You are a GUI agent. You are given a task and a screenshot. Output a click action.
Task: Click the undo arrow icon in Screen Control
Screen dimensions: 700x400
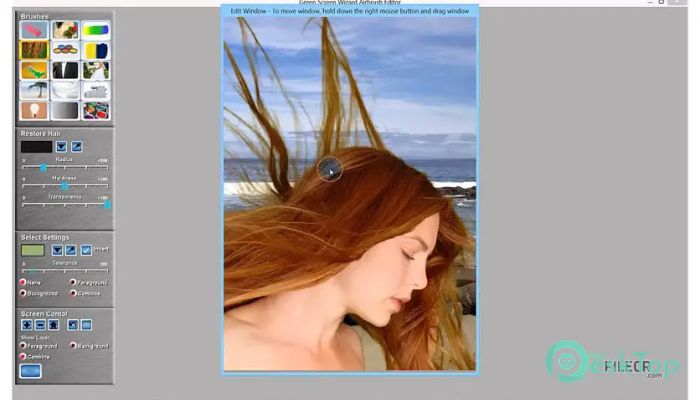tap(73, 325)
